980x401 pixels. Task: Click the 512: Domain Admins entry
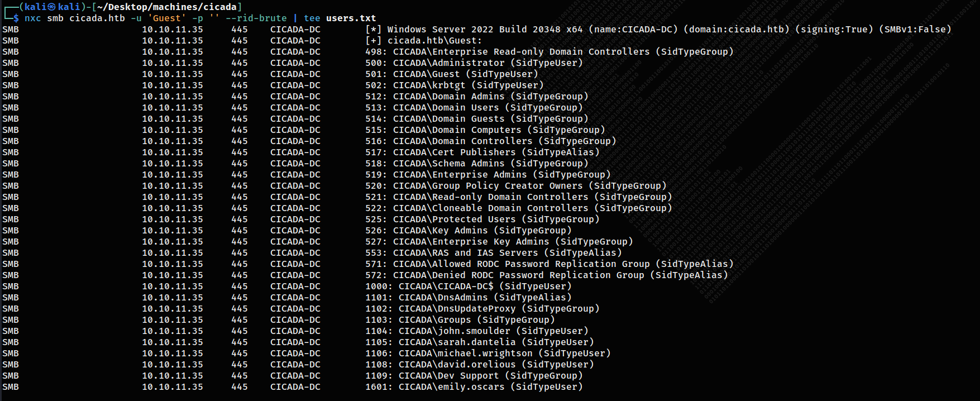(x=477, y=96)
